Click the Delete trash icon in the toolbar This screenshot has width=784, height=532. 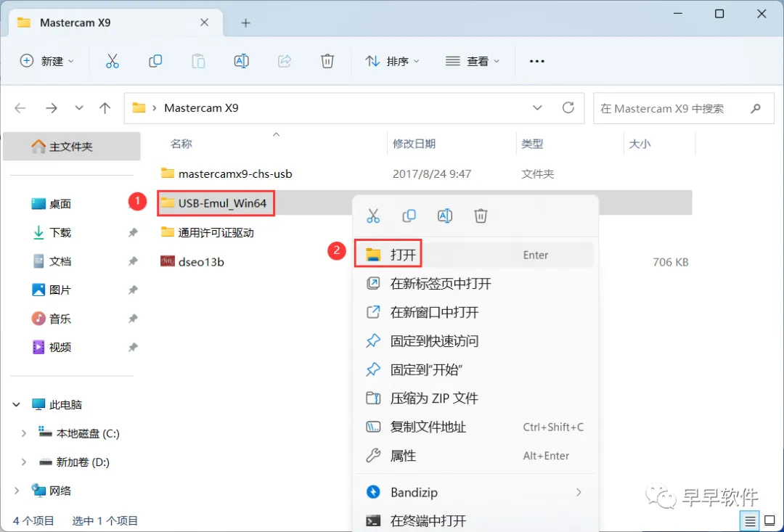pos(327,61)
